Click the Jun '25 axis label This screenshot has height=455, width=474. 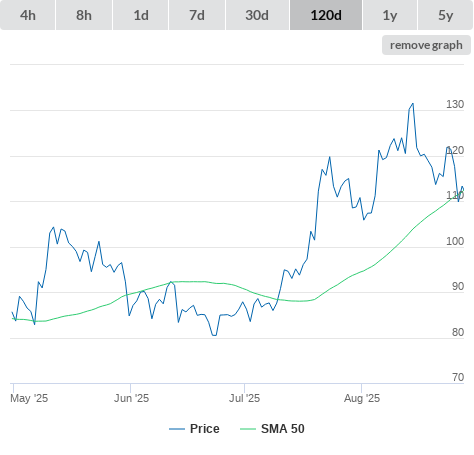pos(131,398)
